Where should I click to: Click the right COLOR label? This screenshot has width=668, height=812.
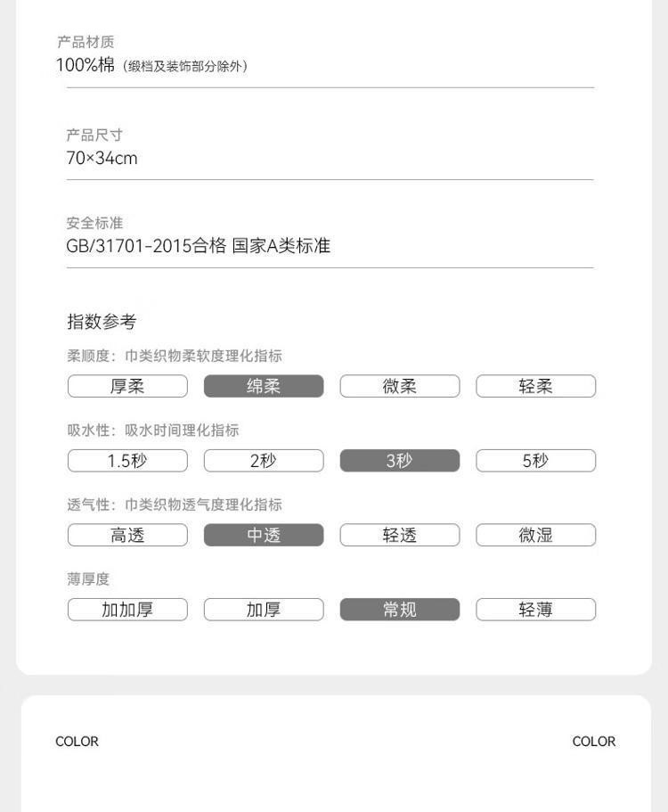click(594, 742)
